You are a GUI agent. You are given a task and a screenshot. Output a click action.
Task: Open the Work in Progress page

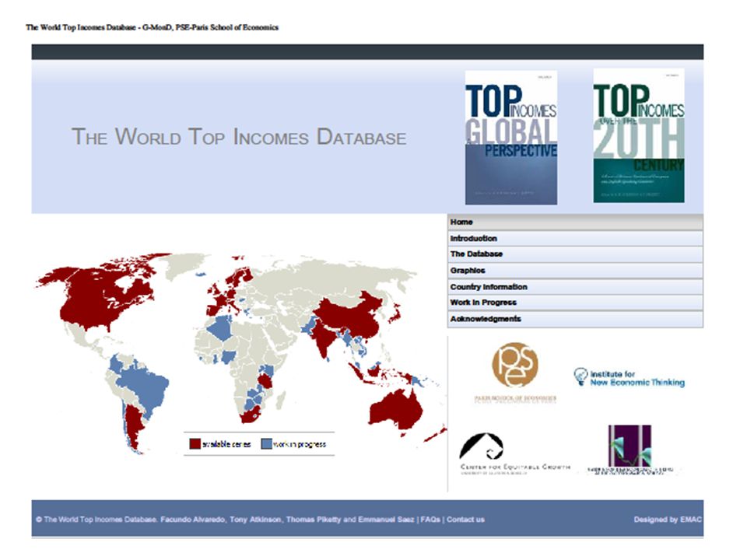pyautogui.click(x=575, y=303)
